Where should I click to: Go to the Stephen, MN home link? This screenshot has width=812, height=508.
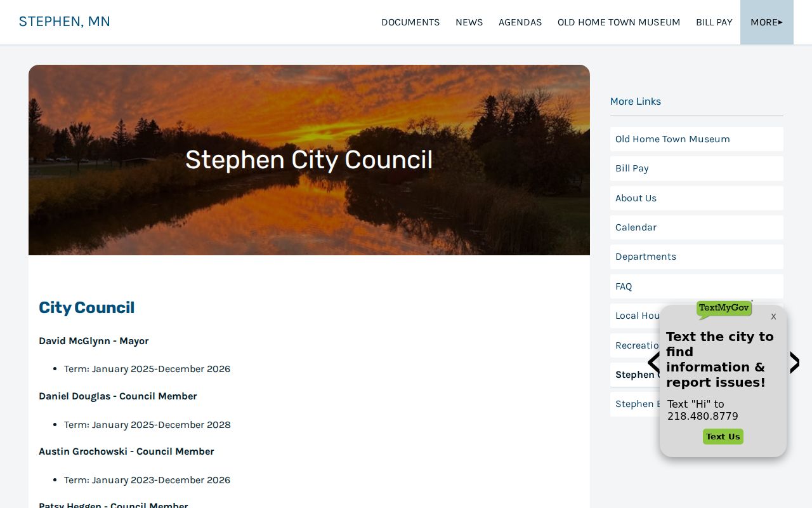[65, 22]
